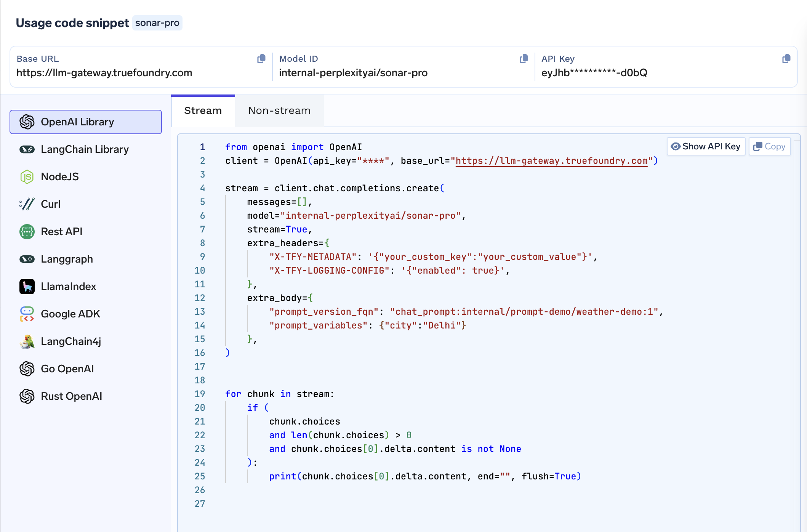The height and width of the screenshot is (532, 807).
Task: Click the LlamaIndex llama icon
Action: click(x=27, y=287)
